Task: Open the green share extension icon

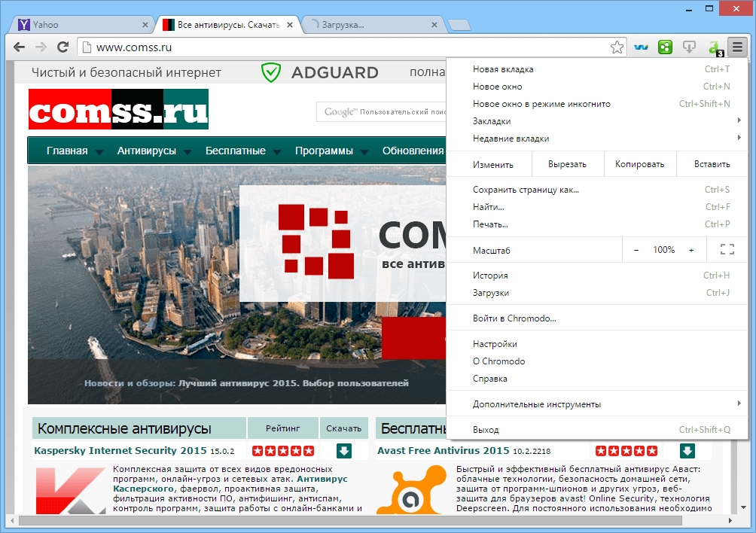Action: (x=665, y=47)
